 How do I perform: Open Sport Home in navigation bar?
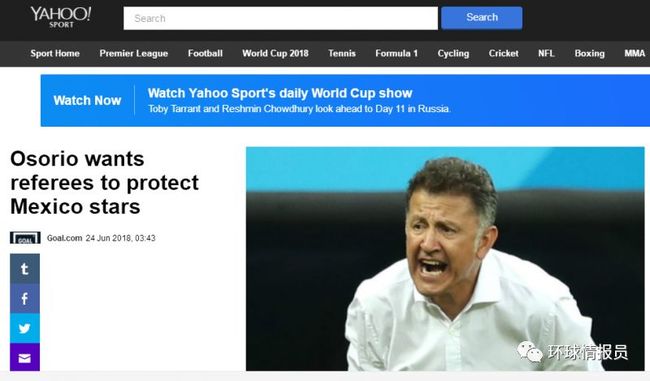[x=55, y=53]
